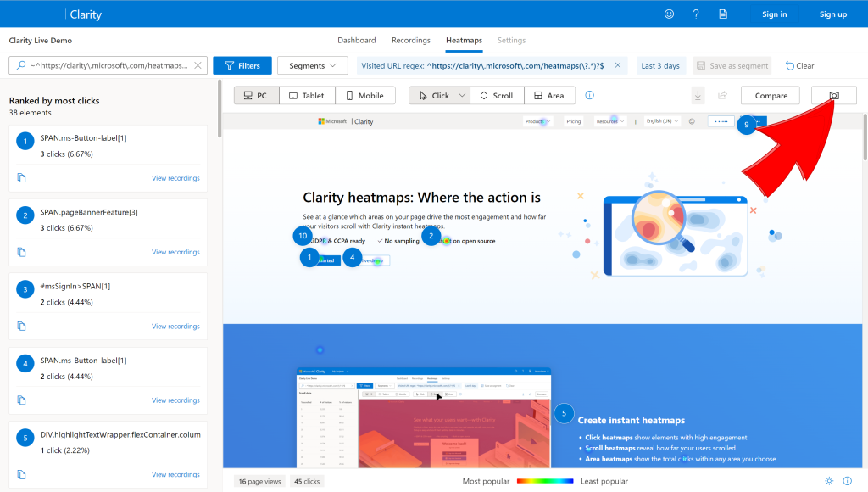Open the document icon in header
The image size is (868, 492).
(723, 14)
